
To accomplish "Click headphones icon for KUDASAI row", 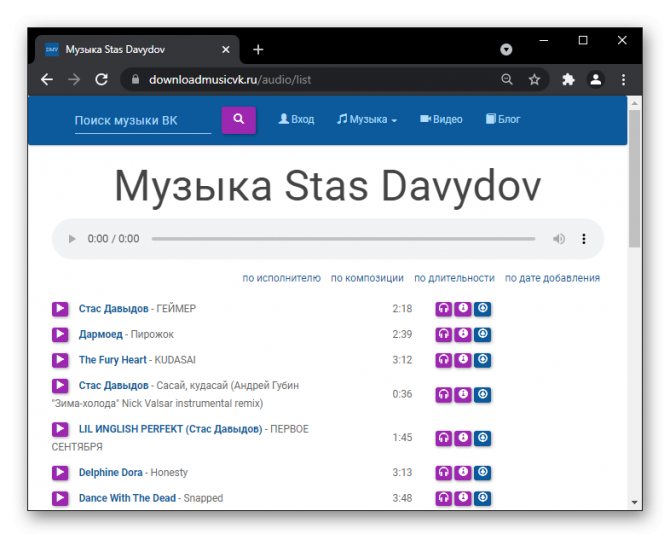I will [444, 360].
